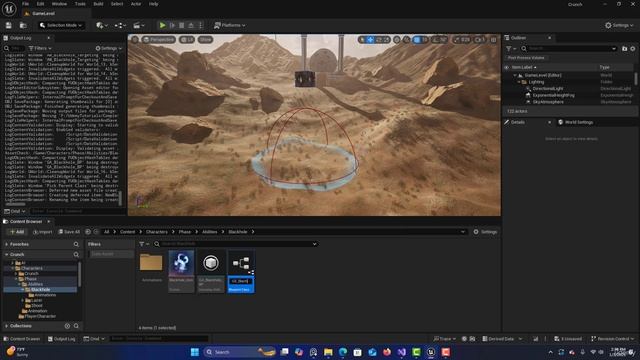This screenshot has height=360, width=640.
Task: Select the white cube asset thumbnail
Action: 211,263
